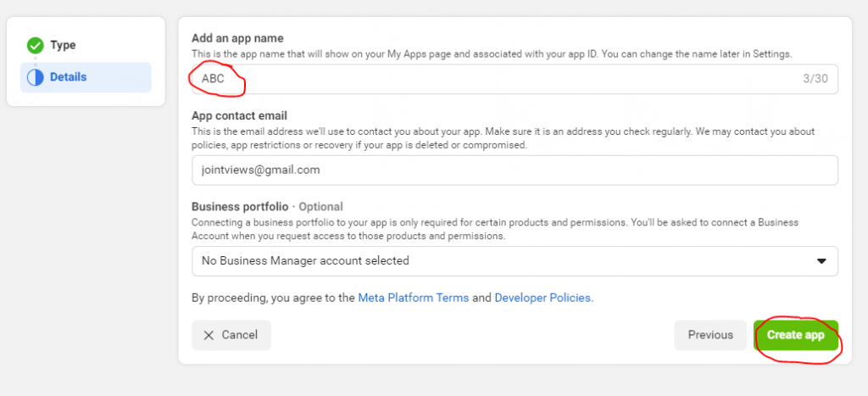Click the green checkmark icon beside Type
The height and width of the screenshot is (396, 868).
[x=36, y=46]
